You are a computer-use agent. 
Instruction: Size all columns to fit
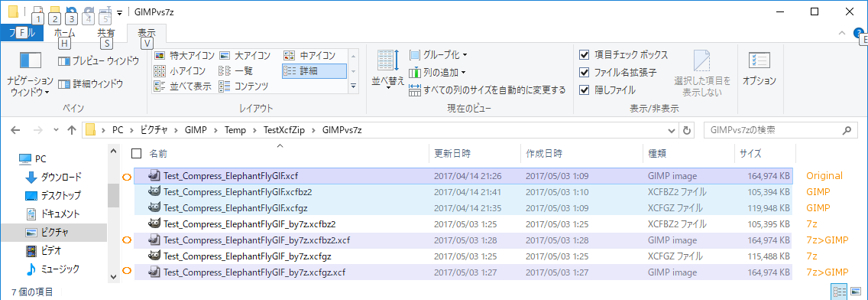[487, 90]
